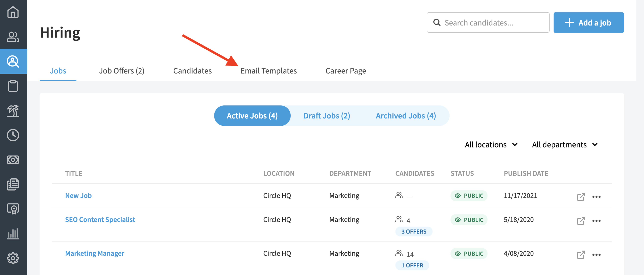Open more options for SEO Content Specialist
The height and width of the screenshot is (275, 644).
tap(596, 221)
